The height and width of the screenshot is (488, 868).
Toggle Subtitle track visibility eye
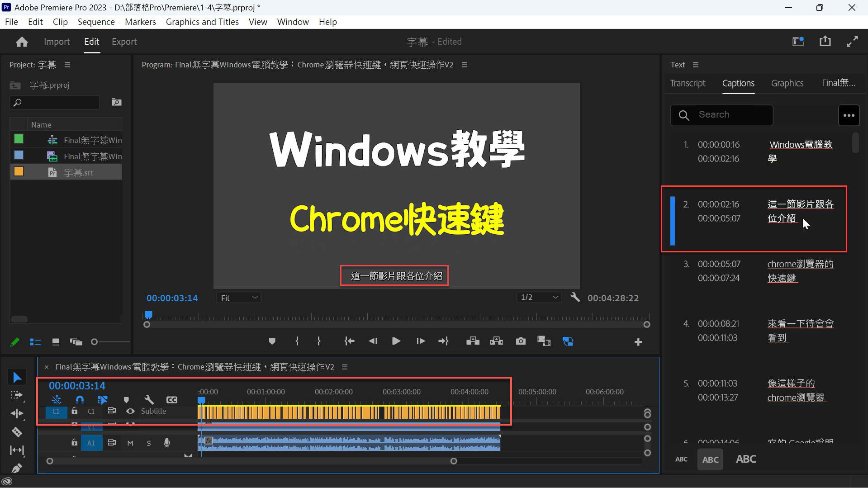[130, 411]
